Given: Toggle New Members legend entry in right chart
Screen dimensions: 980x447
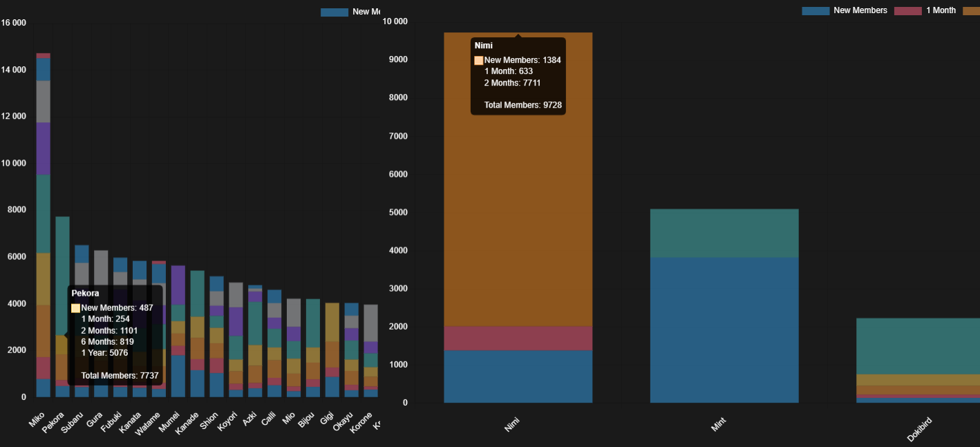Looking at the screenshot, I should [x=845, y=10].
